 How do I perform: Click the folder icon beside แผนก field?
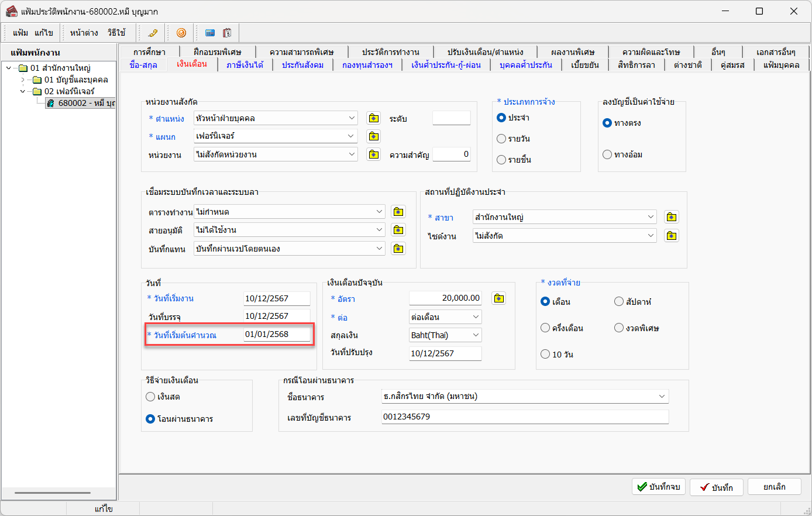(x=373, y=136)
